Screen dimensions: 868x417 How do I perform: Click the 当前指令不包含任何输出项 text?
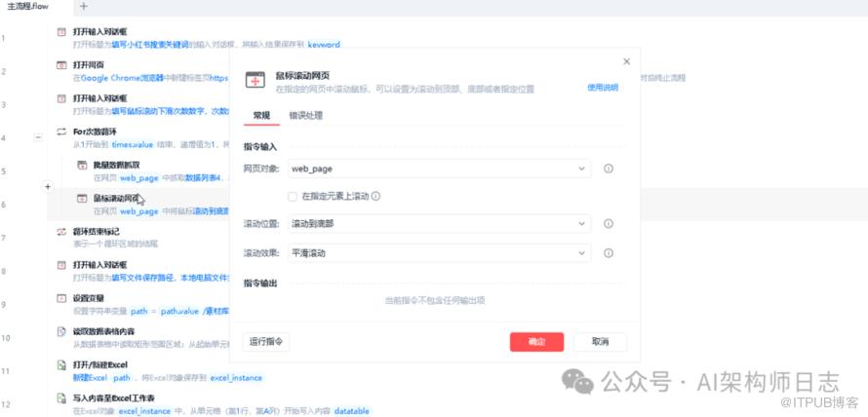click(x=435, y=300)
